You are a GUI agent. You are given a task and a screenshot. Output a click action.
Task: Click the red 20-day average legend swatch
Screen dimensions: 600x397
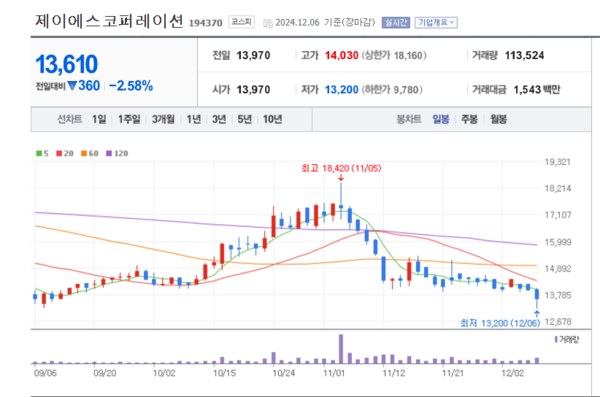[x=59, y=154]
